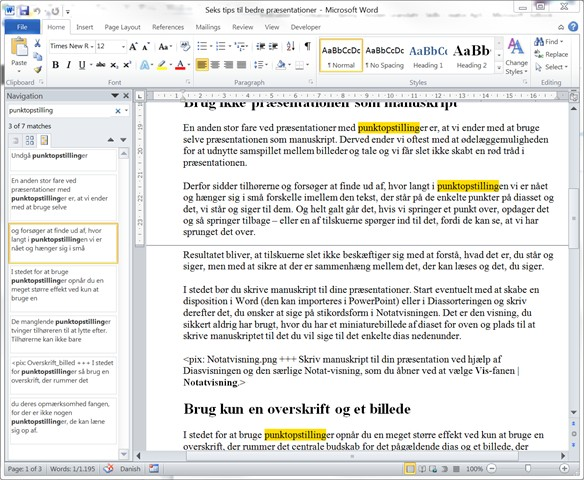Apply the text highlight color icon
Screen dimensions: 584x480
coord(162,65)
